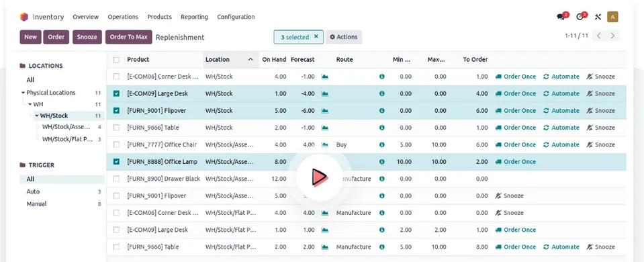This screenshot has height=262, width=644.
Task: Select WH/Stock/Flat P location in tree
Action: pos(67,139)
